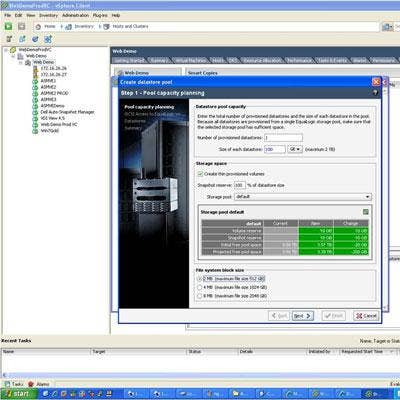Screen dimensions: 400x400
Task: Select ASMME3 in the inventory tree
Action: (x=48, y=100)
